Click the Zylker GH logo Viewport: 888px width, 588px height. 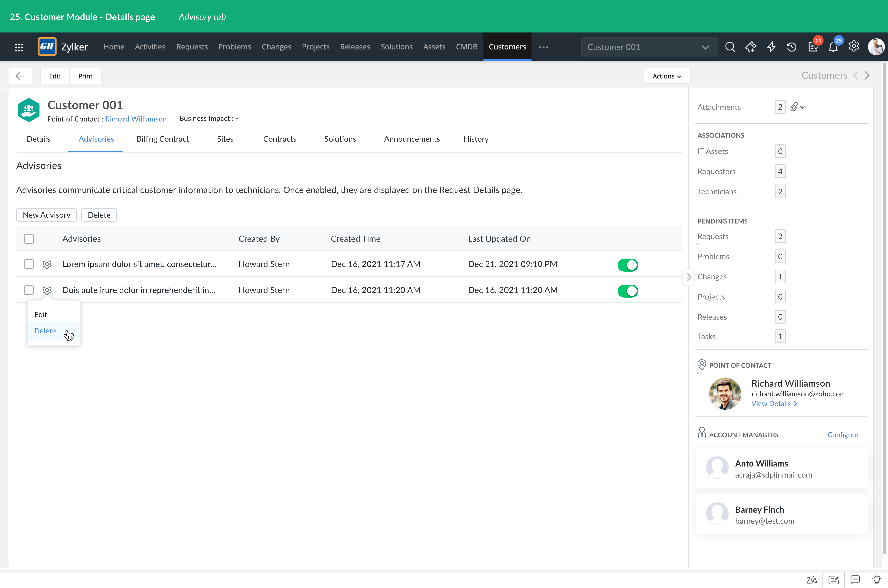tap(47, 46)
